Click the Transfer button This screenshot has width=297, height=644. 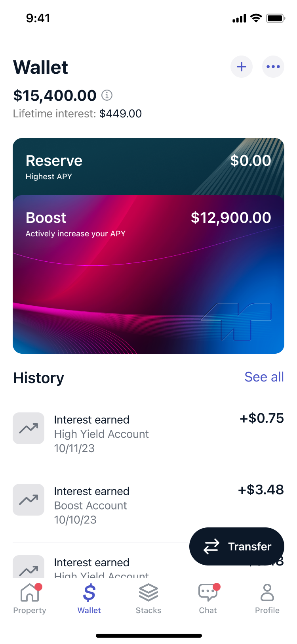point(237,546)
